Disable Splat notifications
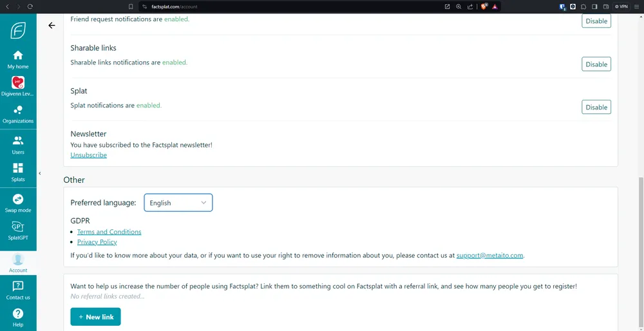644x331 pixels. (596, 108)
